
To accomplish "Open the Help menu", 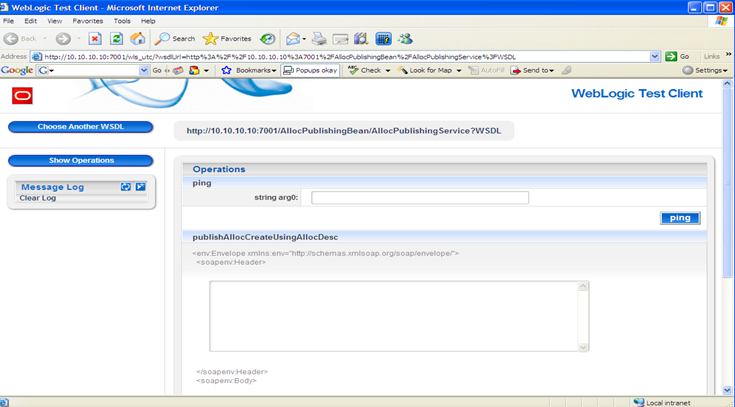I will tap(148, 21).
